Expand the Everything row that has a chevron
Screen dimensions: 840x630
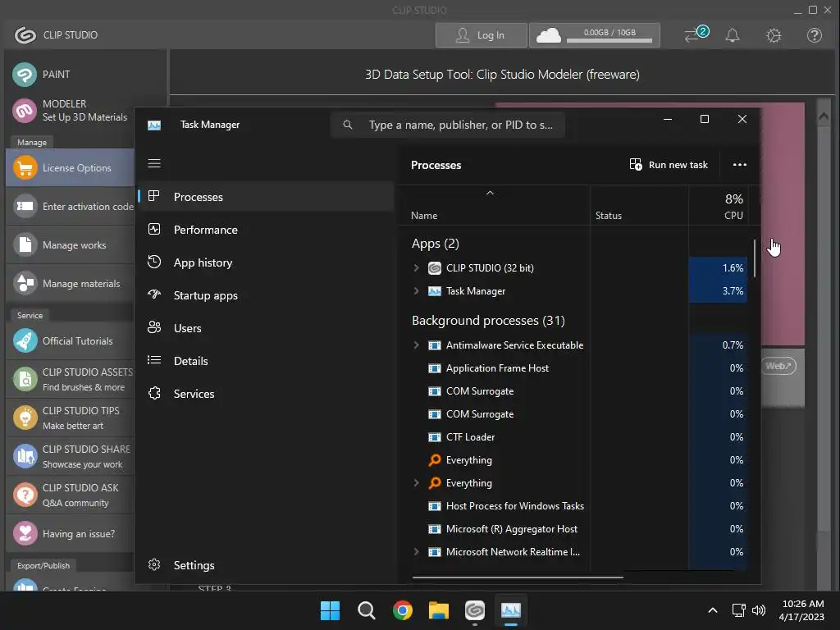click(416, 482)
